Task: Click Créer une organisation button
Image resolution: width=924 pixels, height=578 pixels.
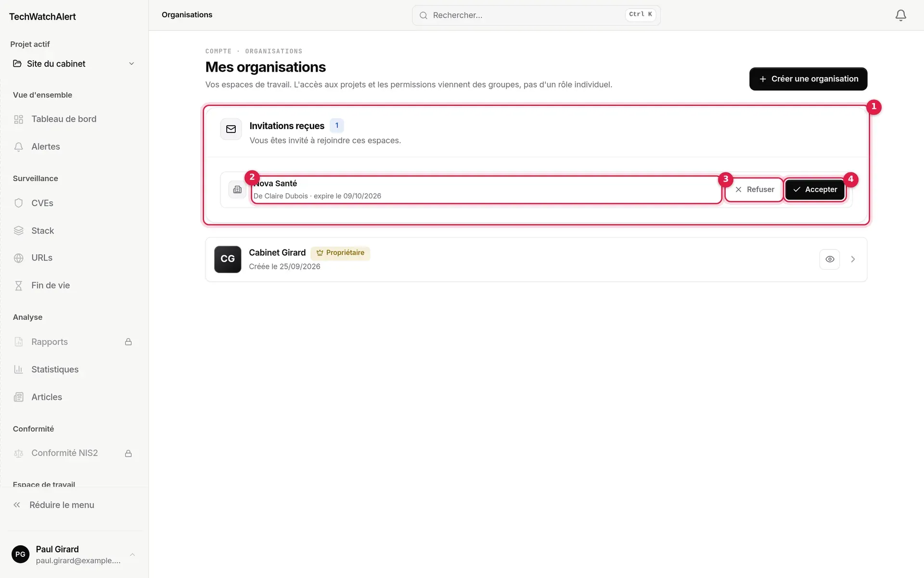Action: coord(808,79)
